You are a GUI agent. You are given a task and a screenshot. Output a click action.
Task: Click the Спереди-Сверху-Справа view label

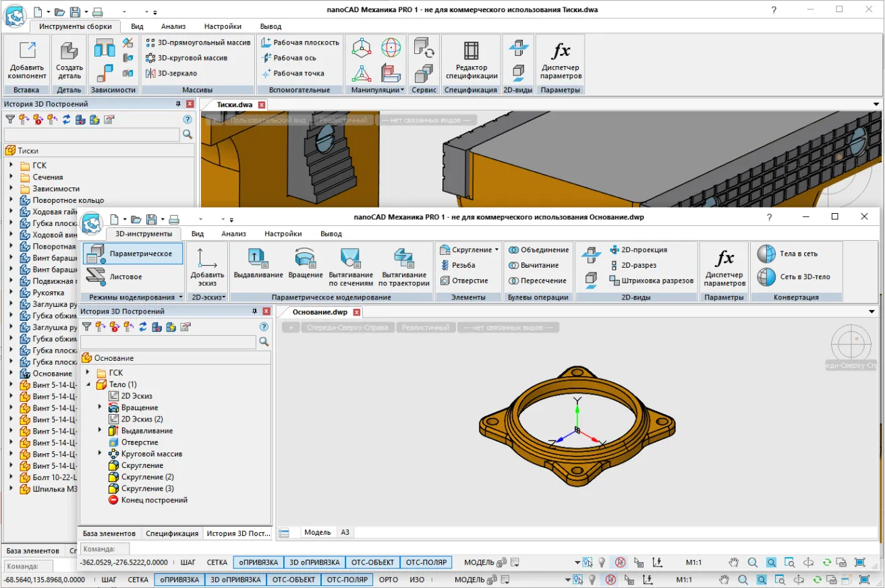tap(347, 327)
